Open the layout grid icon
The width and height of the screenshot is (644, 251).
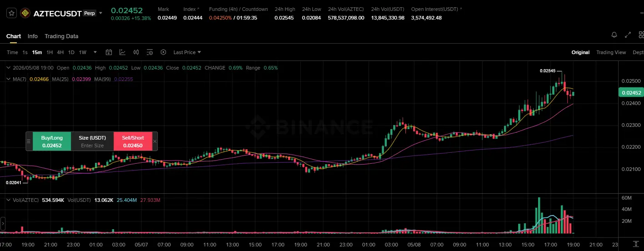641,35
